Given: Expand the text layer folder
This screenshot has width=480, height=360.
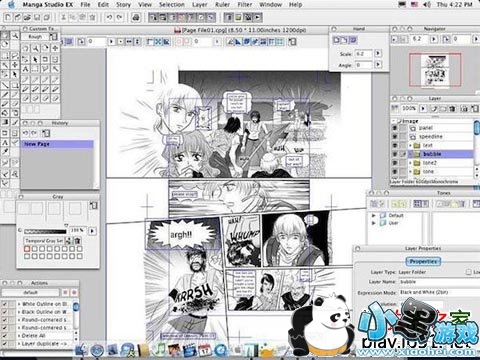Looking at the screenshot, I should pyautogui.click(x=411, y=145).
